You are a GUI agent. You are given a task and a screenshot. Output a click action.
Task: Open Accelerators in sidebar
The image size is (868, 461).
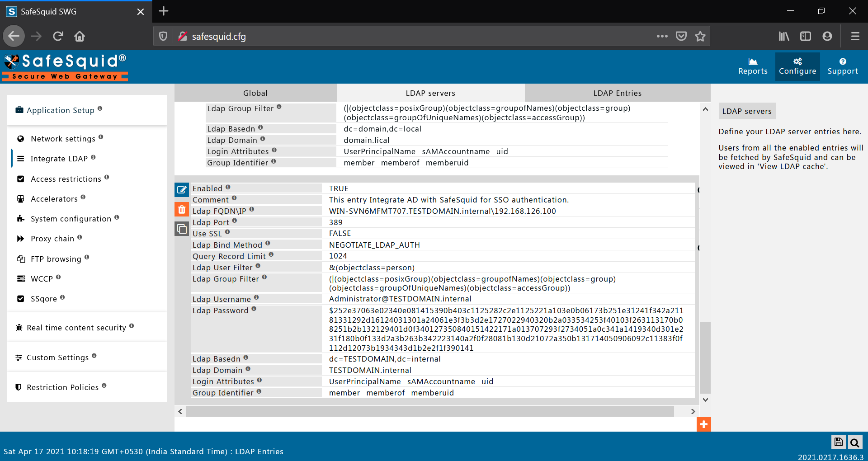coord(54,199)
